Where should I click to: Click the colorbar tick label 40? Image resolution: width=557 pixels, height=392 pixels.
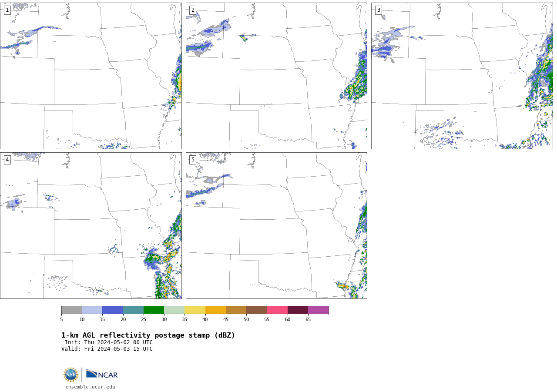click(205, 320)
